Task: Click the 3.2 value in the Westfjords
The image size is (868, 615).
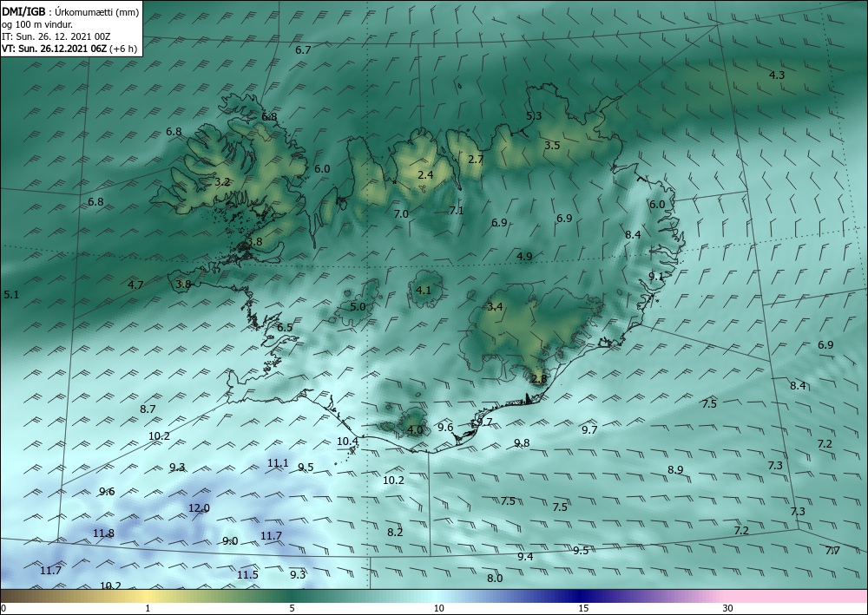Action: tap(222, 182)
